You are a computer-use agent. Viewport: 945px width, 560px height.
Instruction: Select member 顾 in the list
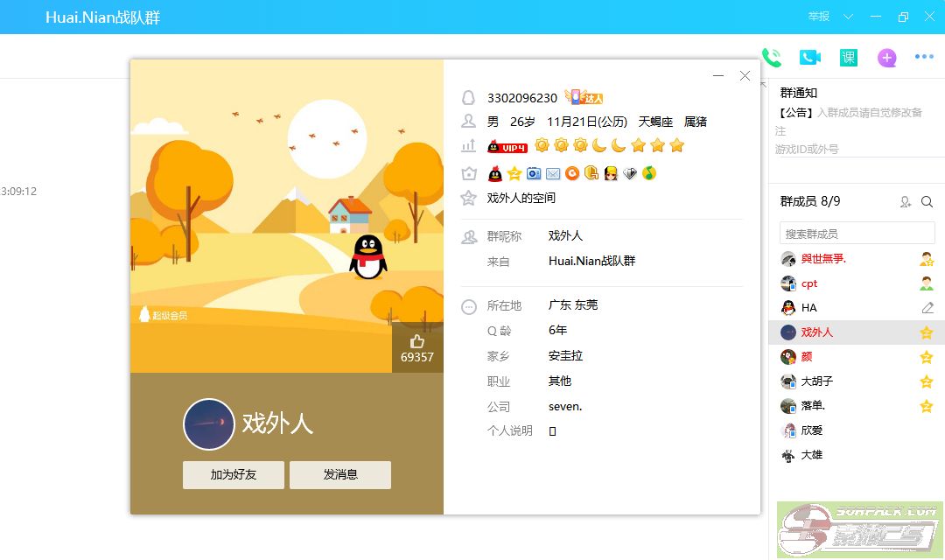coord(857,357)
